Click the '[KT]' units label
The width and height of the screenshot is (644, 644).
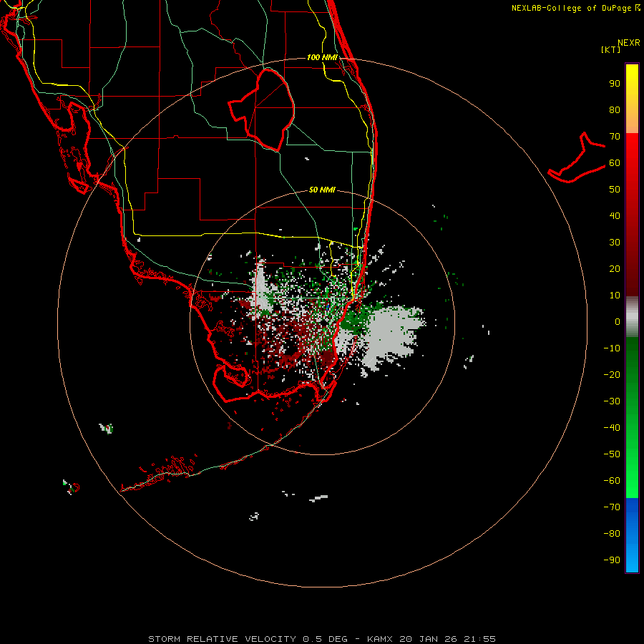point(611,49)
